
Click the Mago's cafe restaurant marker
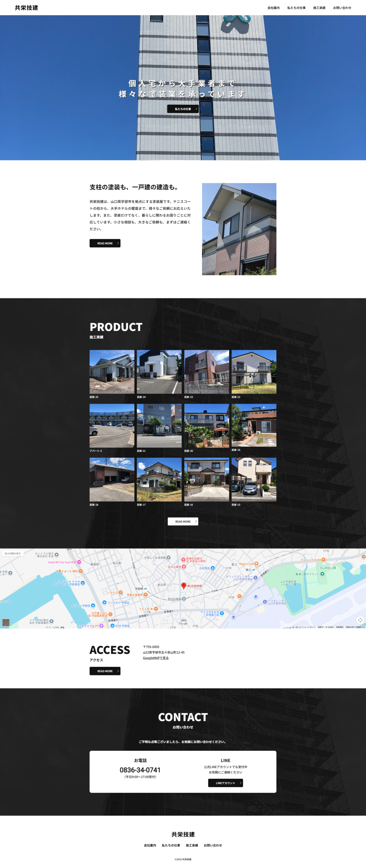256,564
